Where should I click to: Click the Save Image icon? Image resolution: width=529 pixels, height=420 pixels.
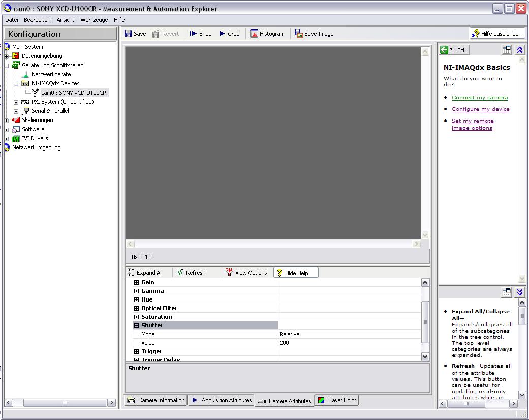click(299, 34)
